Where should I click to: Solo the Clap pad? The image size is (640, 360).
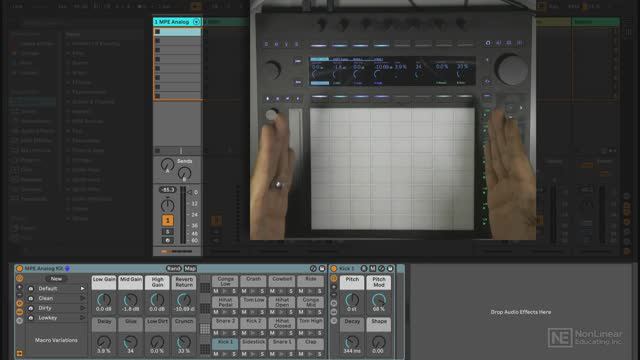(319, 354)
